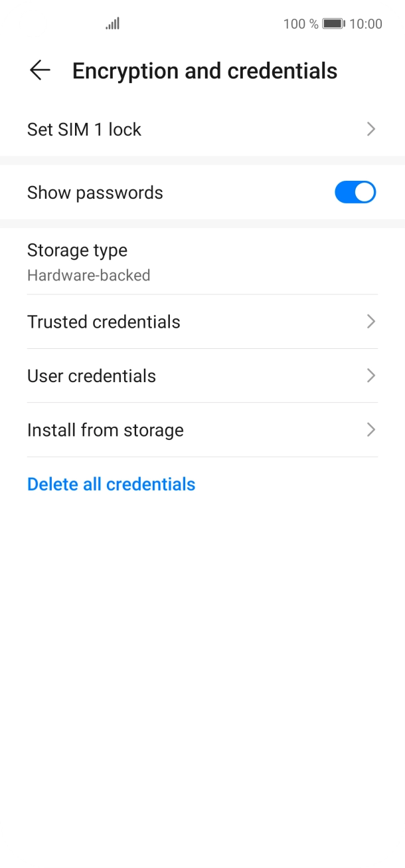Select the User credentials item
The image size is (405, 868).
[92, 376]
